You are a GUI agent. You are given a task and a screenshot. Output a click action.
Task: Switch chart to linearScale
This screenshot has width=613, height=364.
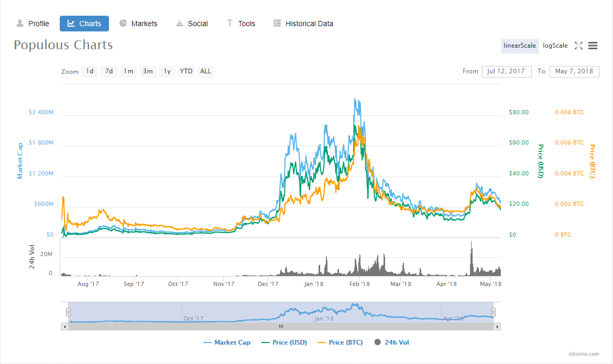pos(520,46)
